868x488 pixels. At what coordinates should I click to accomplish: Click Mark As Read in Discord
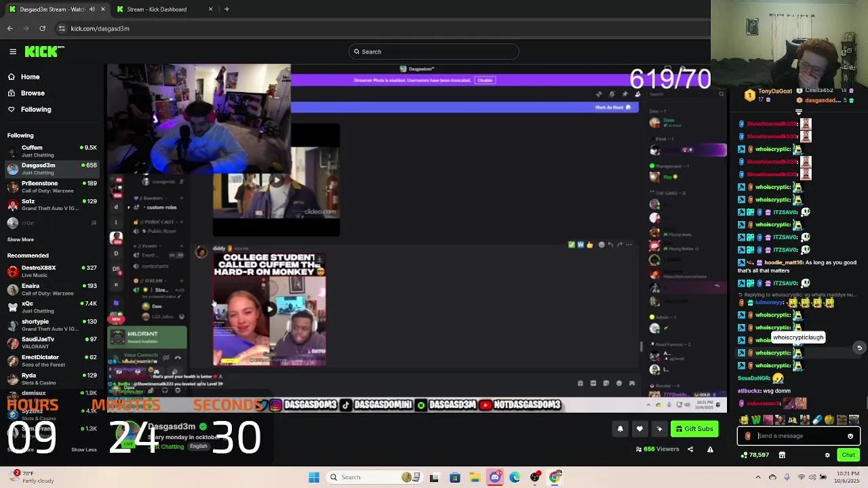[613, 107]
